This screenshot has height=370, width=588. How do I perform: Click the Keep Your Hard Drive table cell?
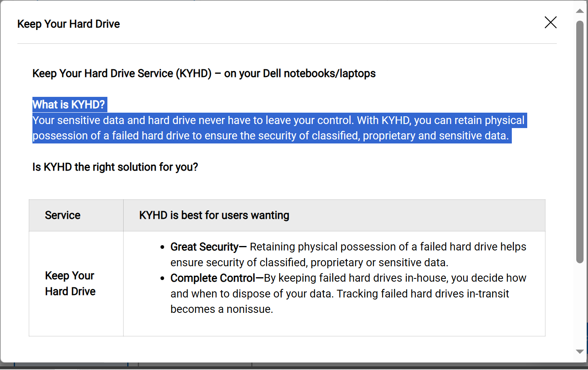click(76, 284)
